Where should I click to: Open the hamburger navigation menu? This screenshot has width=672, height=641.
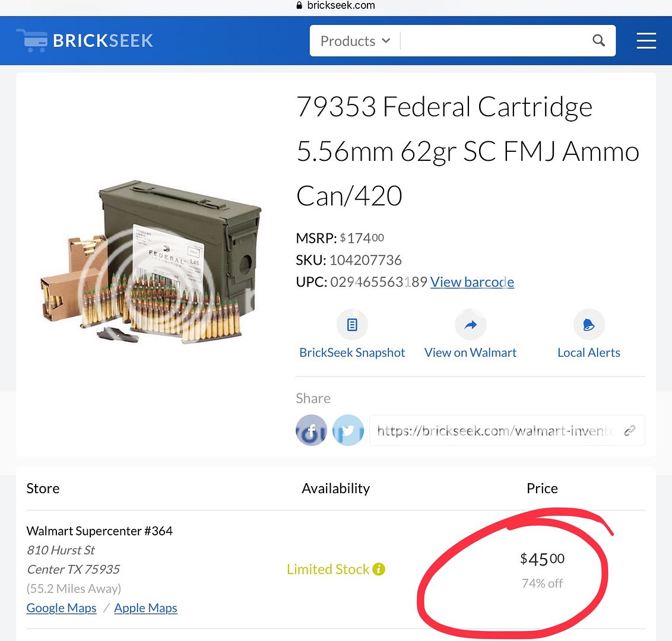[646, 40]
